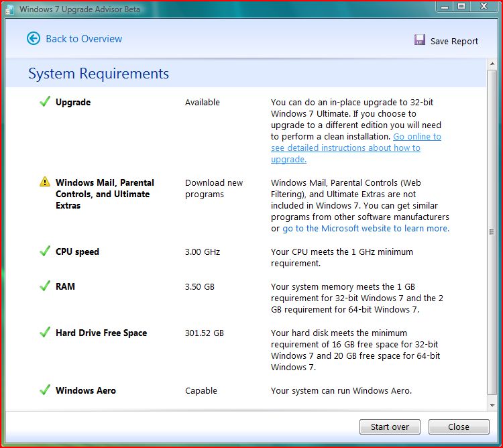Click the RAM label
The image size is (503, 448).
coord(65,286)
